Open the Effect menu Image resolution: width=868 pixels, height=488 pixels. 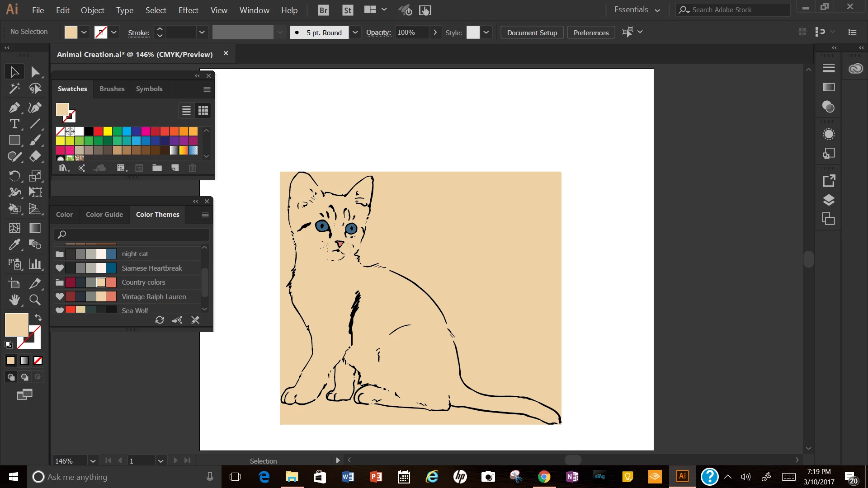(188, 10)
